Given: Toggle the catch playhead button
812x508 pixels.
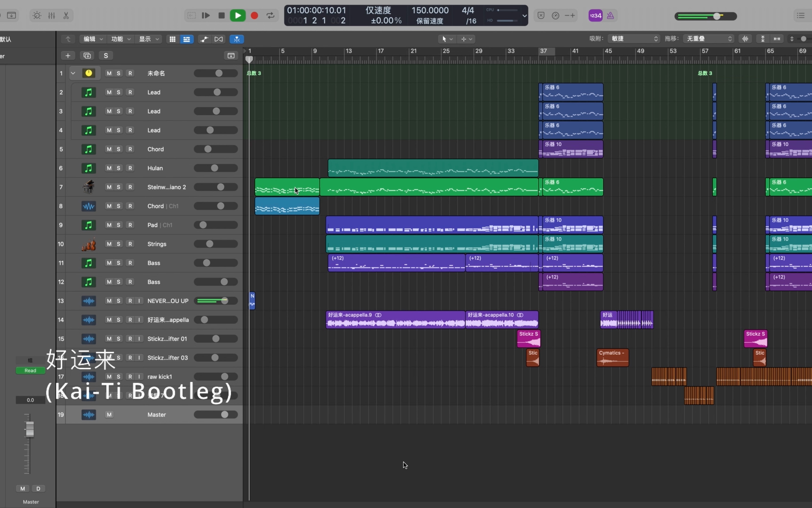Looking at the screenshot, I should point(237,39).
